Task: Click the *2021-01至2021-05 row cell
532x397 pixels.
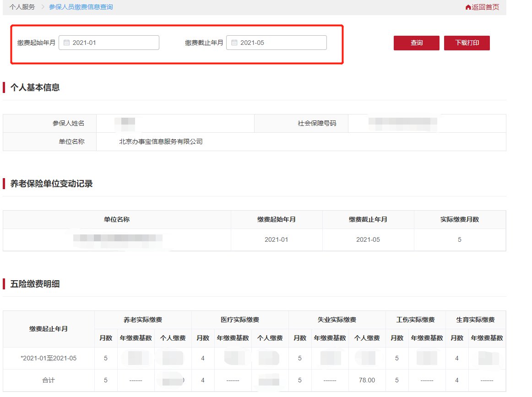Action: pos(49,358)
